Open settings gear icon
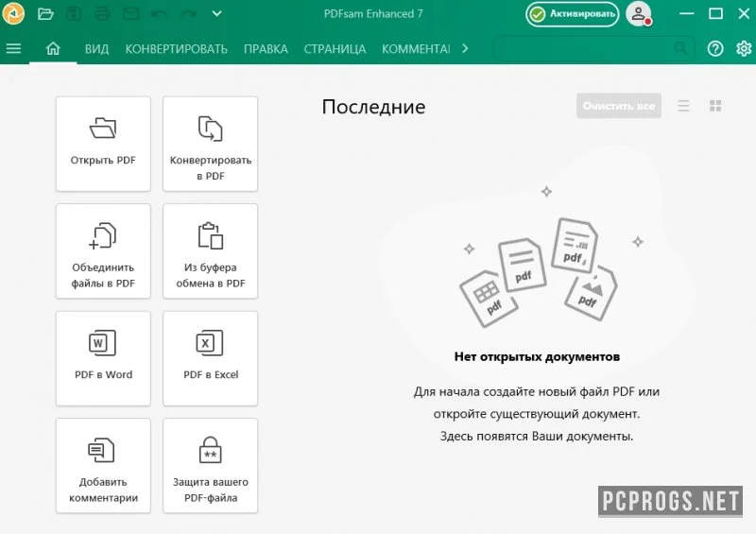Screen dimensions: 756x534 [x=744, y=48]
